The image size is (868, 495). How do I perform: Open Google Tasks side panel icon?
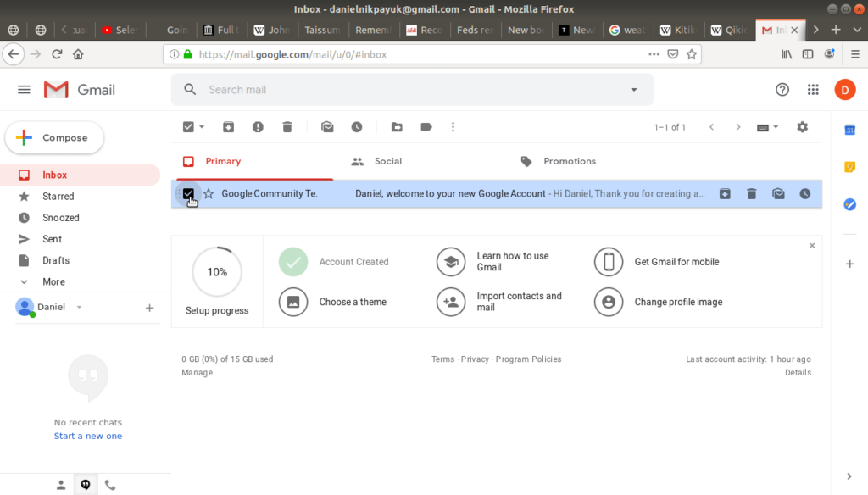pyautogui.click(x=849, y=204)
